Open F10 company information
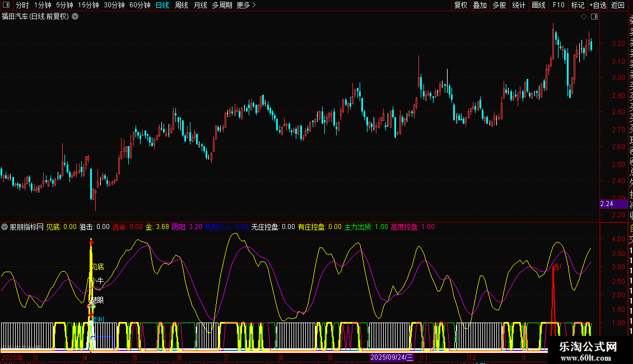The height and width of the screenshot is (364, 633). [x=558, y=5]
